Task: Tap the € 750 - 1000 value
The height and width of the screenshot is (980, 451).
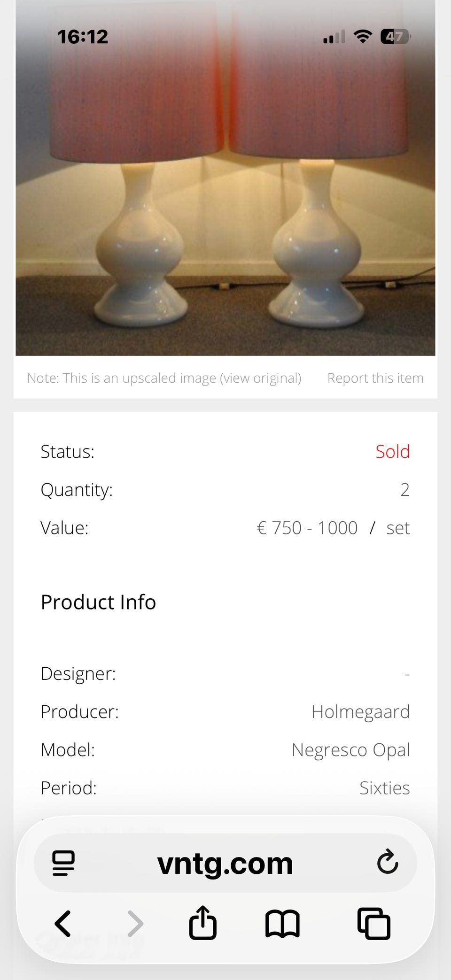Action: coord(307,528)
